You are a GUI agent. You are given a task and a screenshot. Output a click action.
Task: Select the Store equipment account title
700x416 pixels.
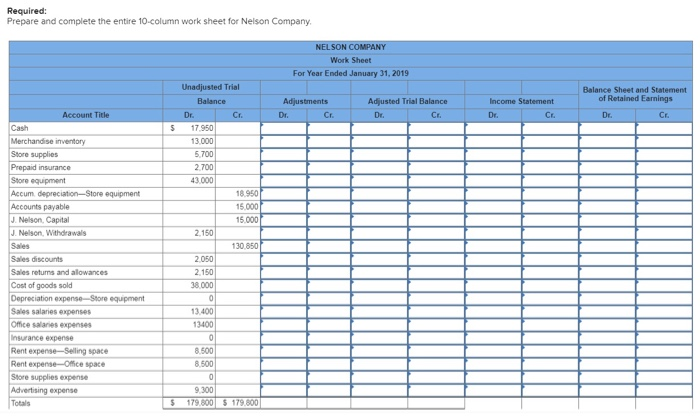point(38,181)
